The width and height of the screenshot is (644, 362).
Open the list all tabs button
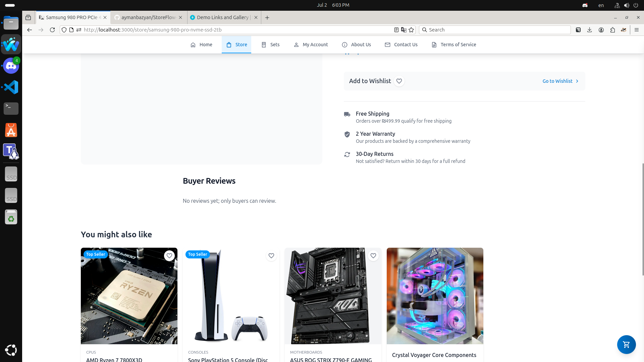28,17
